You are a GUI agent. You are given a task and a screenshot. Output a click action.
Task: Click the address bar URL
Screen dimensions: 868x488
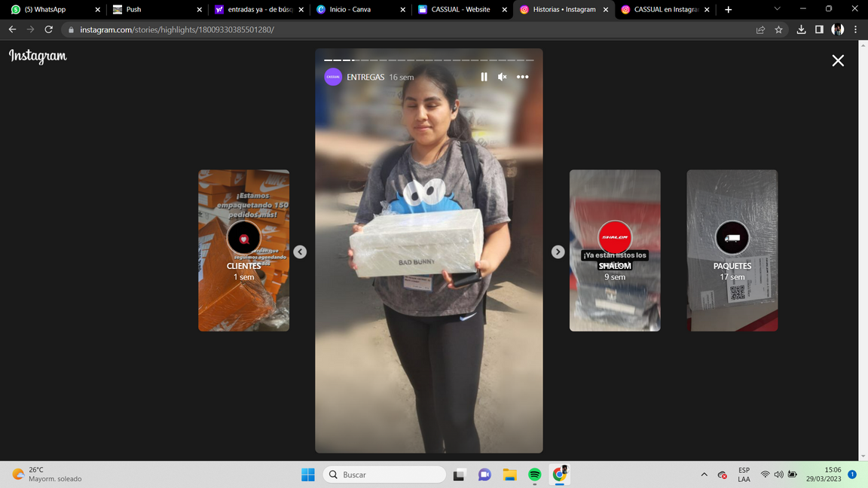(x=177, y=29)
